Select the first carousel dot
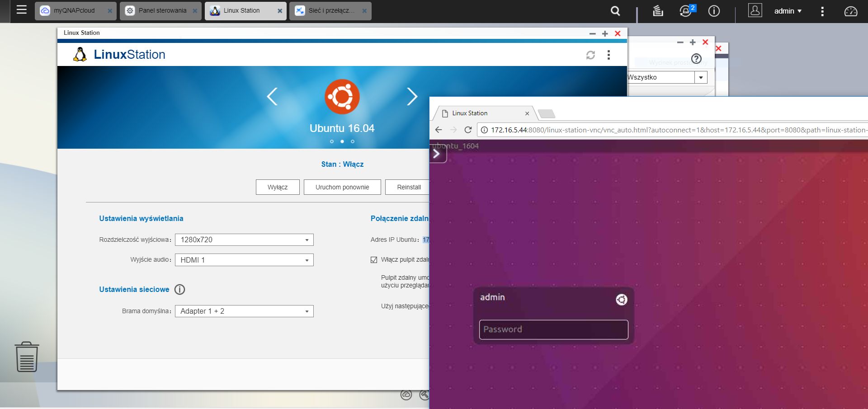This screenshot has width=868, height=409. (332, 141)
